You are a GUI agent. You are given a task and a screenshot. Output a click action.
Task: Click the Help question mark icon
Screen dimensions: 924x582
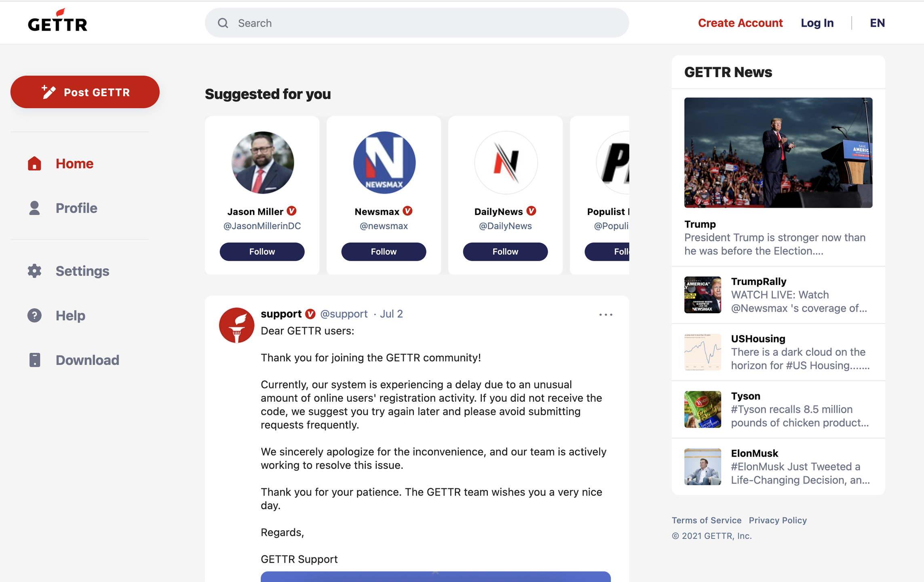pyautogui.click(x=34, y=315)
